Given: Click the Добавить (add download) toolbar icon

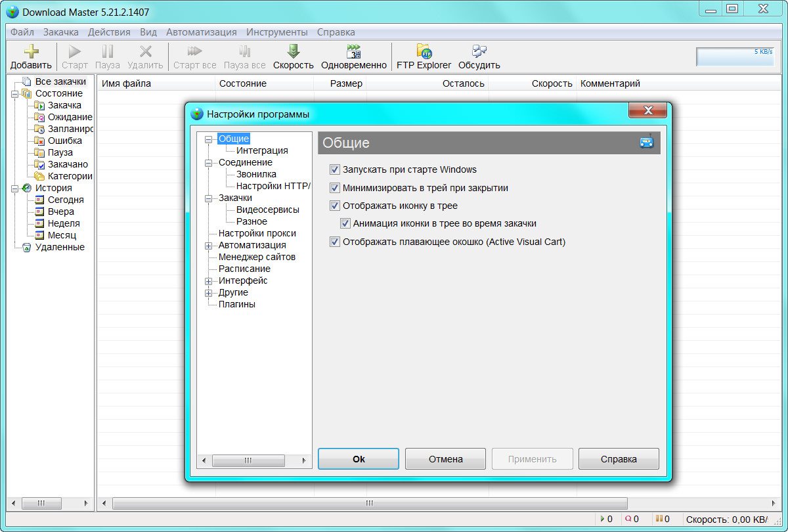Looking at the screenshot, I should point(31,57).
